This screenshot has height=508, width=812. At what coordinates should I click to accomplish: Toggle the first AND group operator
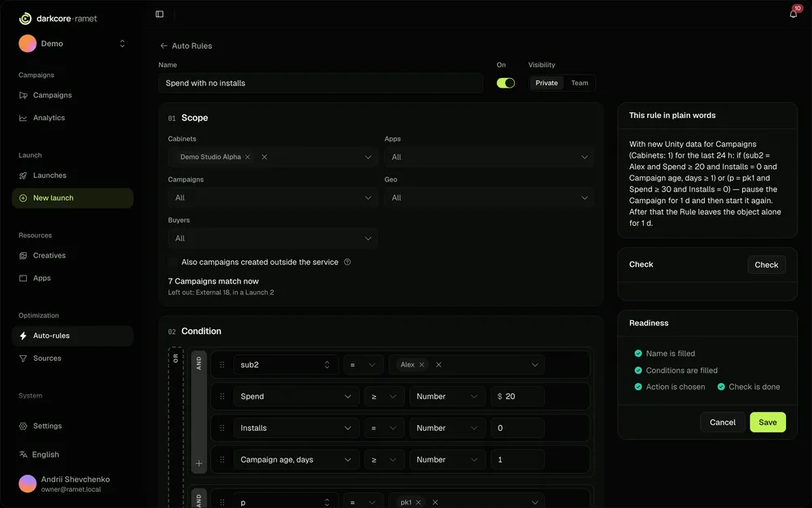(x=199, y=363)
